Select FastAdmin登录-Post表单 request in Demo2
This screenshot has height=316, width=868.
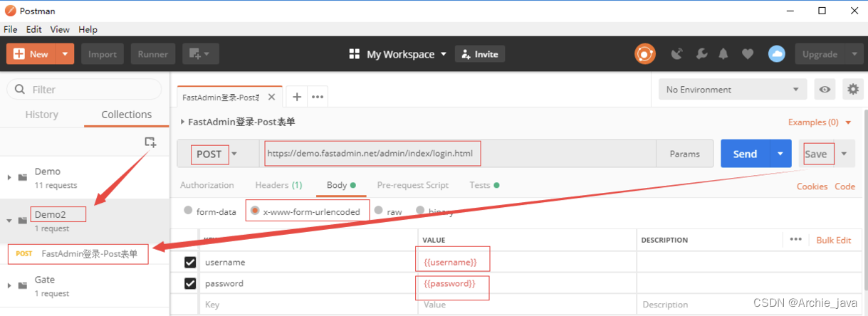coord(85,253)
